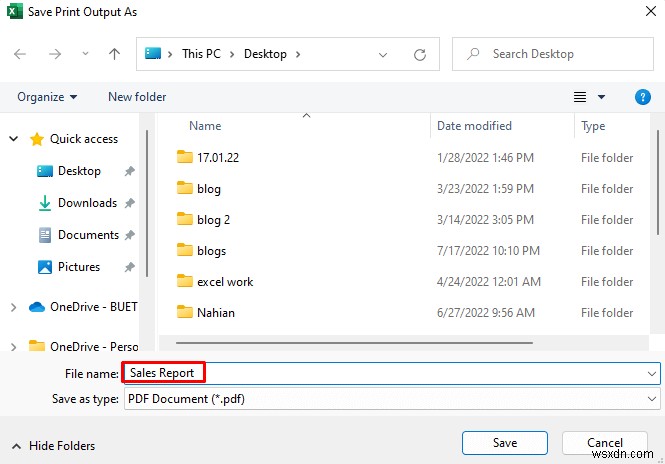Click the Cancel button
This screenshot has height=464, width=665.
click(604, 443)
